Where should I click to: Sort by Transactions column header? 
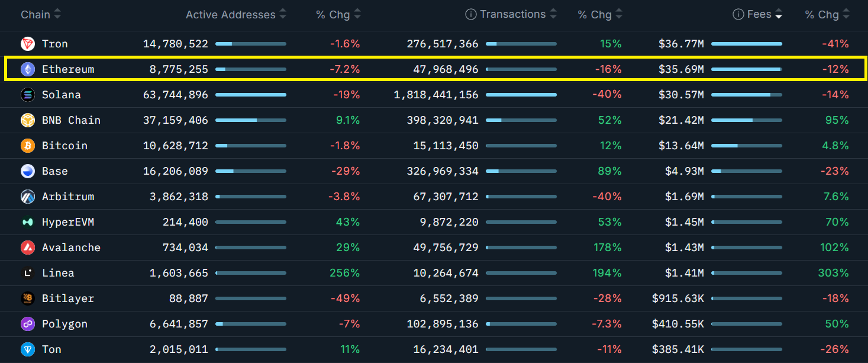tap(512, 15)
